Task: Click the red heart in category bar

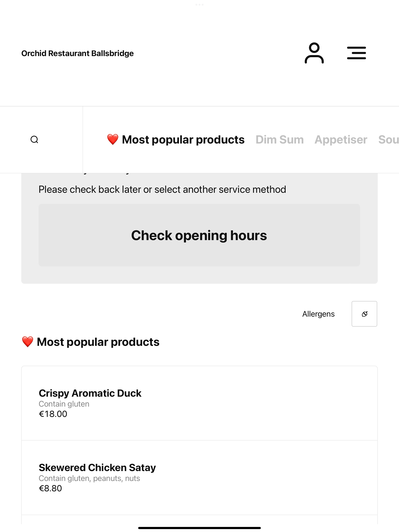Action: pyautogui.click(x=113, y=139)
